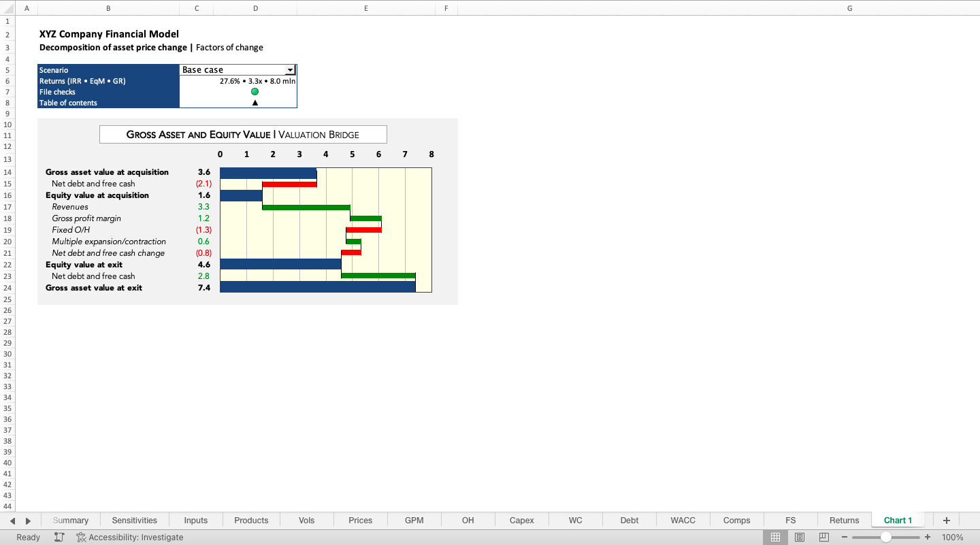The image size is (980, 545).
Task: Select column G header
Action: point(849,8)
